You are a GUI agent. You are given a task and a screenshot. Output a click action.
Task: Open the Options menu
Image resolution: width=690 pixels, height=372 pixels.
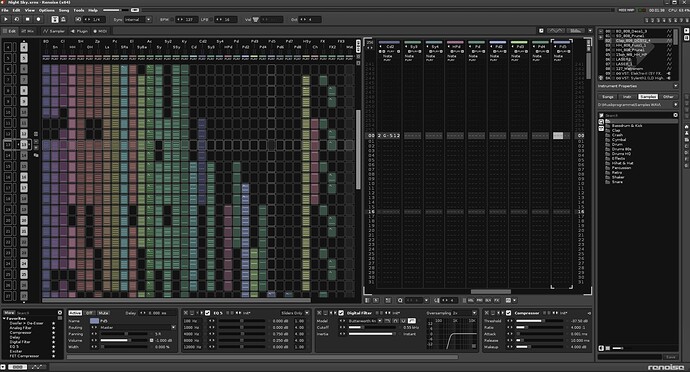47,10
